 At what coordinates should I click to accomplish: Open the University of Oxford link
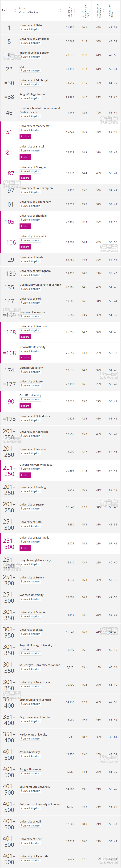coord(32,25)
